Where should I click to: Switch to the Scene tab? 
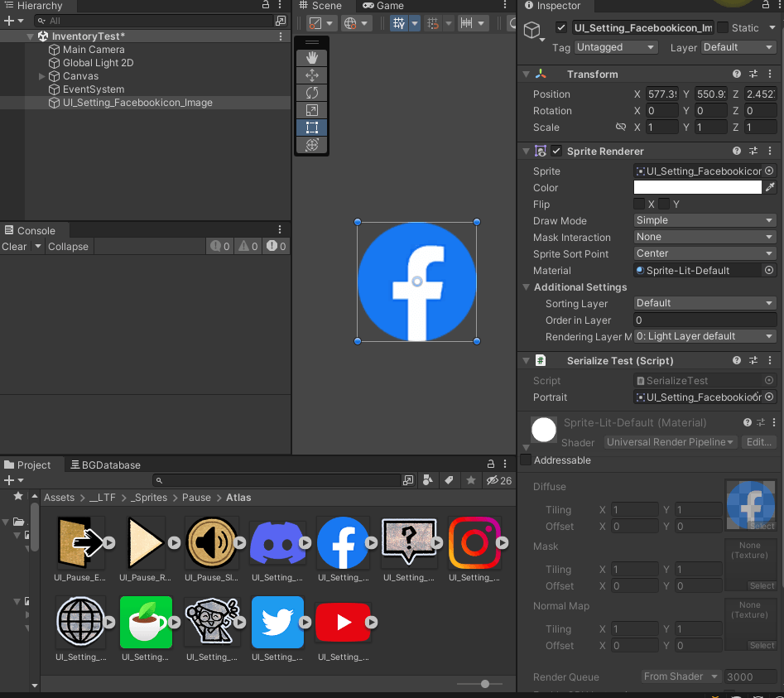[x=320, y=6]
